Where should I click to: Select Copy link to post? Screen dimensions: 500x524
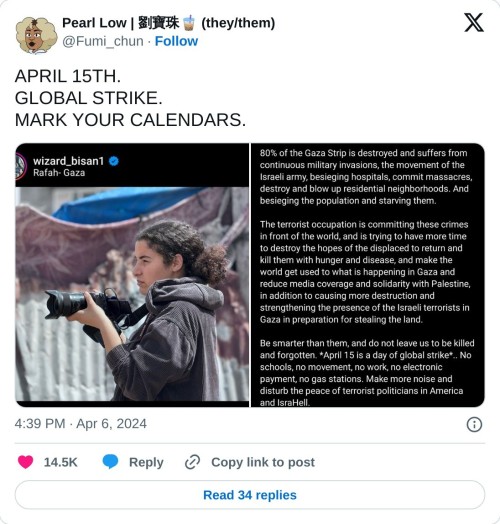[263, 462]
